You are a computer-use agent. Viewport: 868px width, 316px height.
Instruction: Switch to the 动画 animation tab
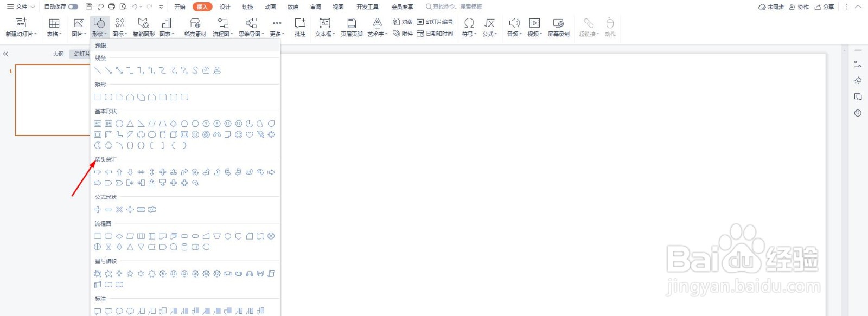click(270, 7)
